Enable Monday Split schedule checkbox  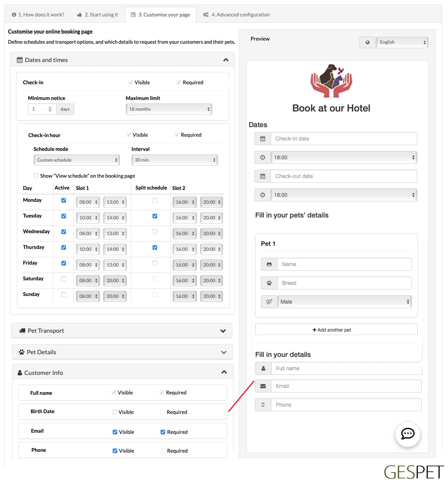(155, 200)
